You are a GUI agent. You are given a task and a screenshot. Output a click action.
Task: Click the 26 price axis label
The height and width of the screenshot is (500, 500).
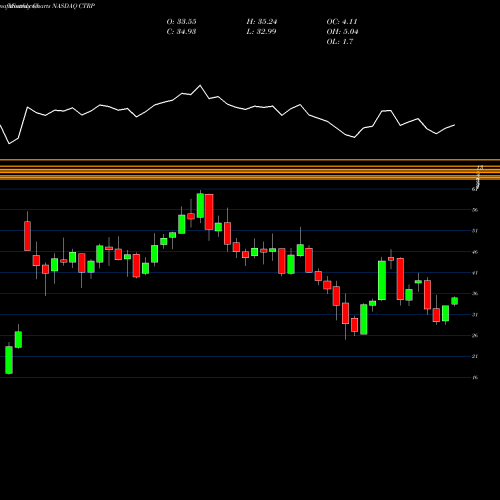click(x=475, y=336)
